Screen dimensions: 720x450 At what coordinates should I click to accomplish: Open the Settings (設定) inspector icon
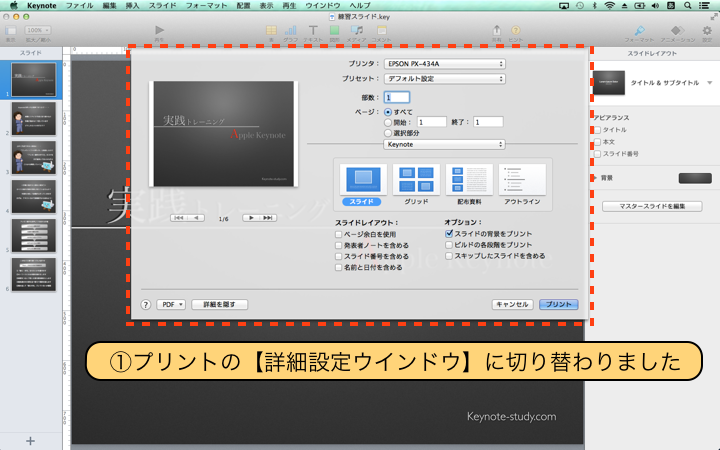[x=707, y=30]
